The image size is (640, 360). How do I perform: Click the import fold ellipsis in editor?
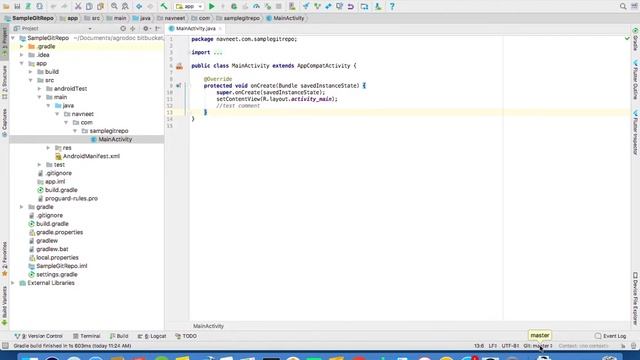218,53
